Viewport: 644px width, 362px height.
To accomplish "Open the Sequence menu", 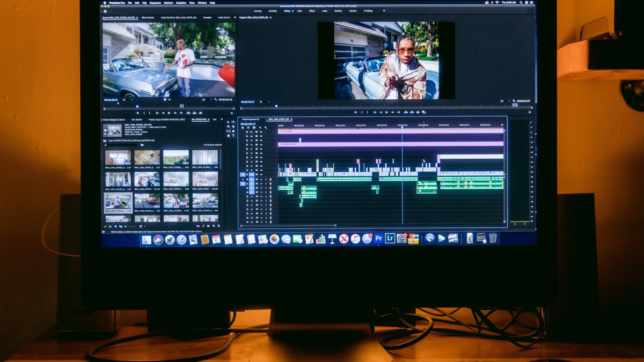I will pos(155,3).
